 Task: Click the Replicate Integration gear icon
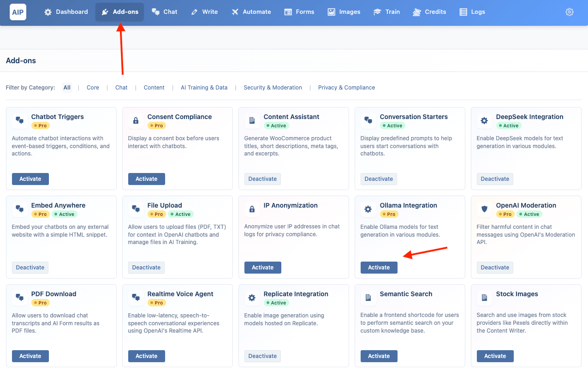tap(252, 298)
